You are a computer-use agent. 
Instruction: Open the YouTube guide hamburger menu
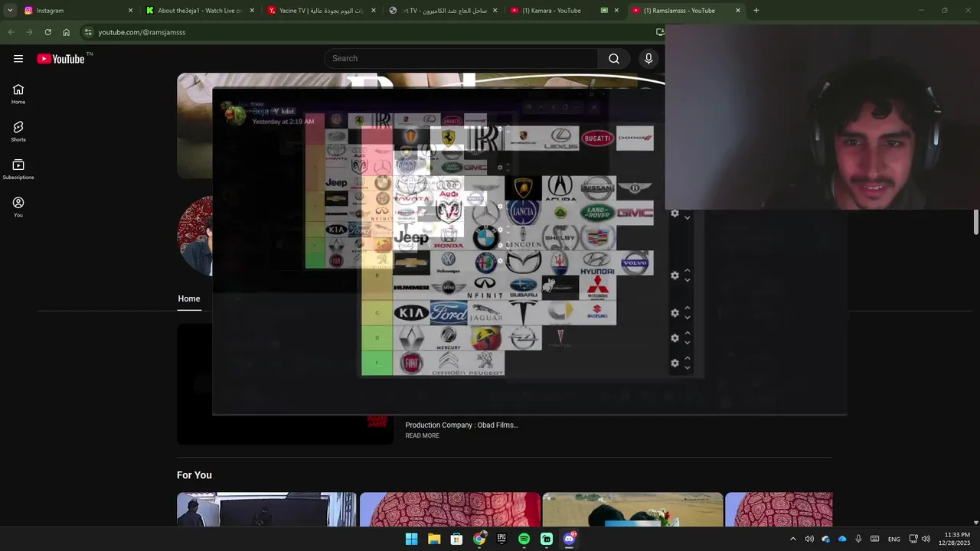(x=18, y=59)
